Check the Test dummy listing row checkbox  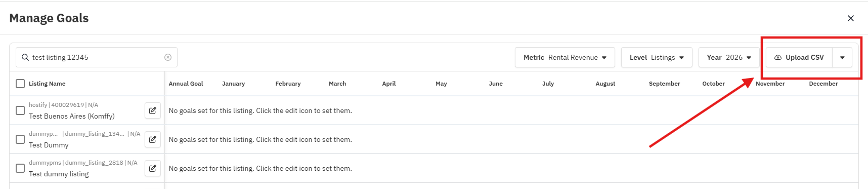(x=20, y=168)
